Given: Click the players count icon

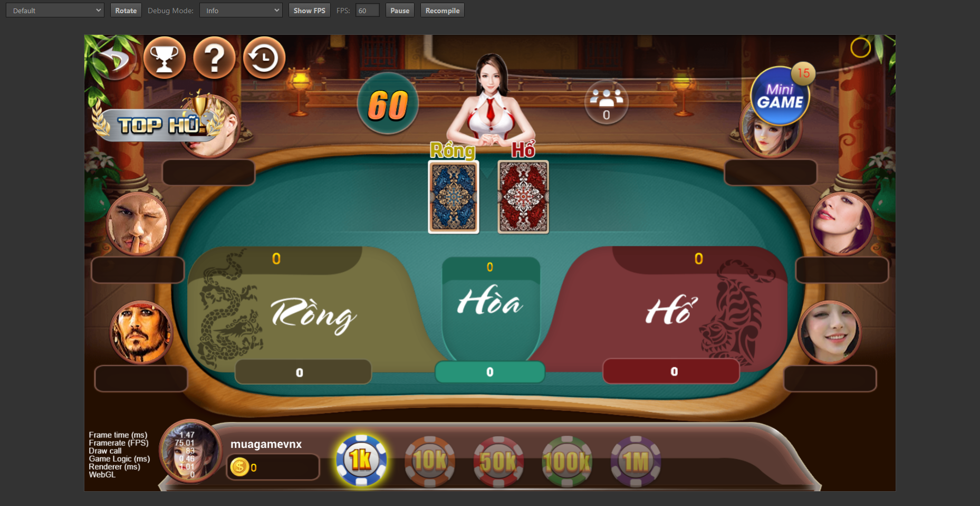Looking at the screenshot, I should [607, 102].
